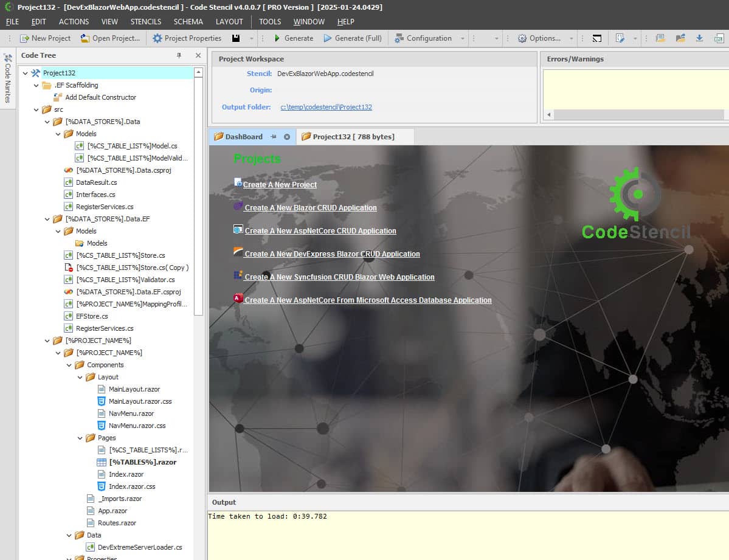This screenshot has height=560, width=729.
Task: Pin the DashBoard tab
Action: pos(274,137)
